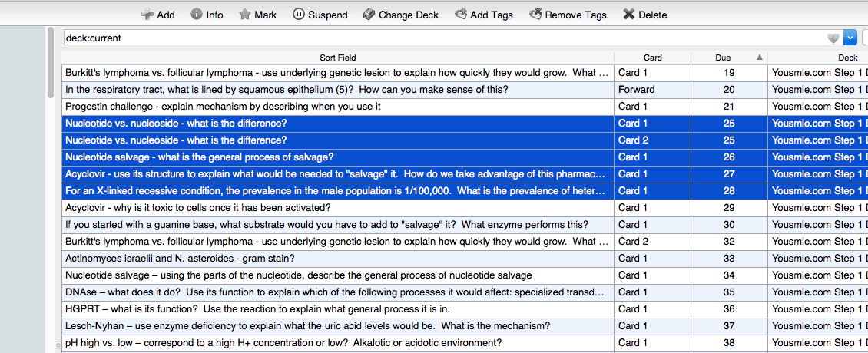Select Burkitt's lymphoma row due 32
This screenshot has width=868, height=353.
pyautogui.click(x=465, y=242)
